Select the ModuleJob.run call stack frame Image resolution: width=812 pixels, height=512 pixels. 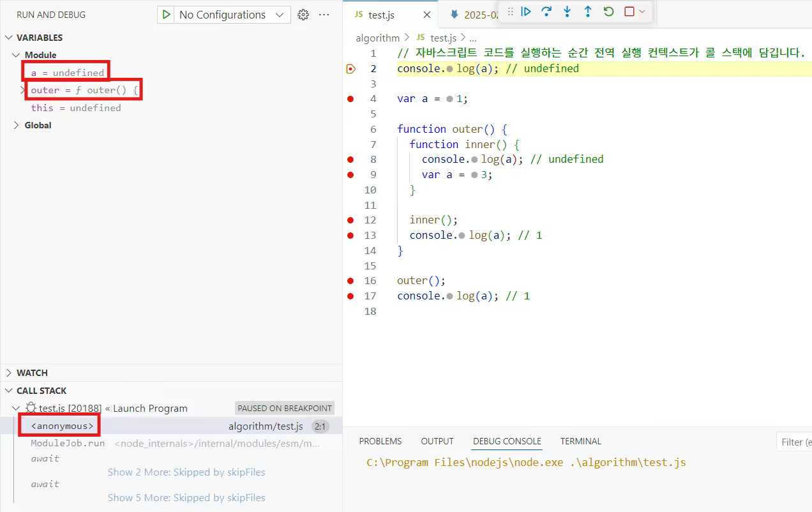click(68, 443)
